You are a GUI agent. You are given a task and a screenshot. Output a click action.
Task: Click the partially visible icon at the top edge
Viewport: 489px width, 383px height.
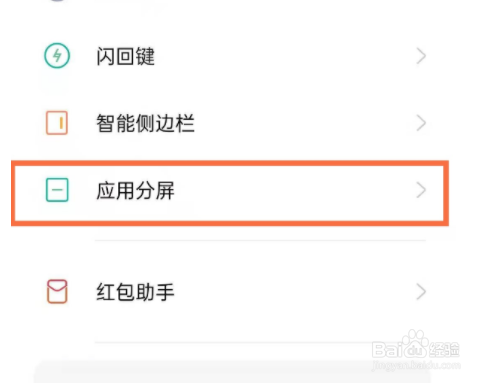pos(57,1)
